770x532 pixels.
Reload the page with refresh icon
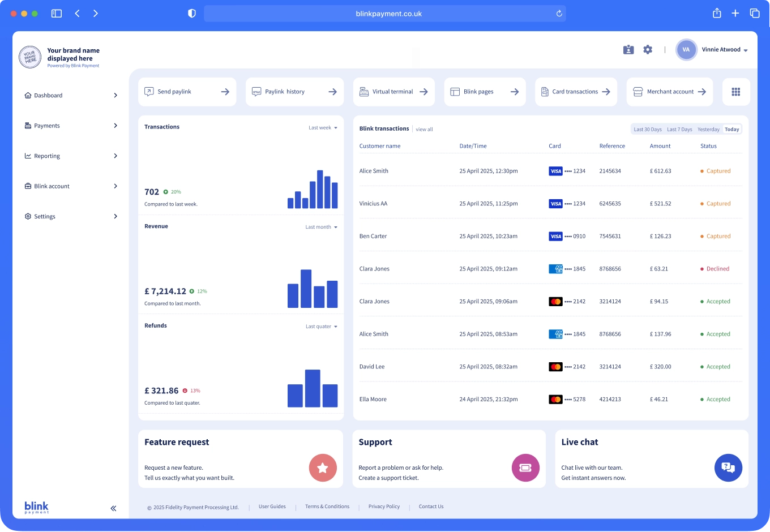coord(559,14)
